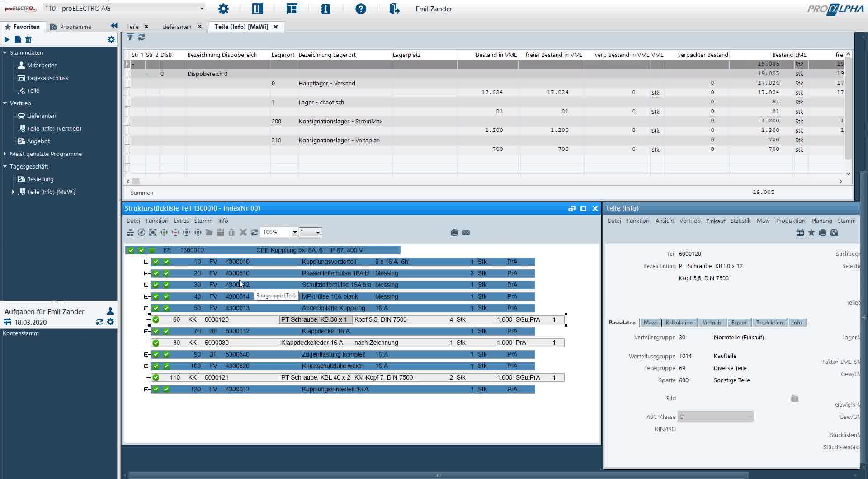
Task: Click the filter funnel icon above stock table
Action: (x=130, y=37)
